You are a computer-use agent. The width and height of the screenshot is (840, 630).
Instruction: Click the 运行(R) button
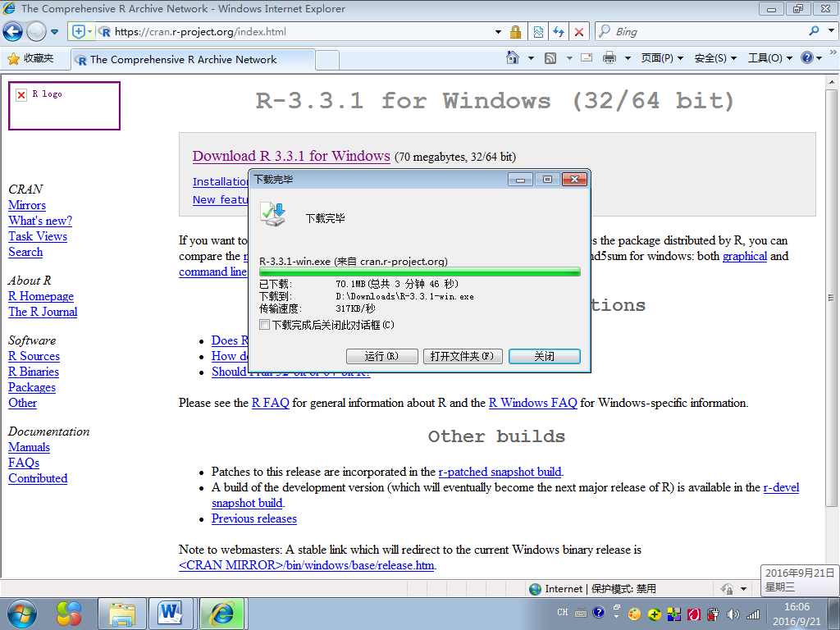pyautogui.click(x=382, y=356)
